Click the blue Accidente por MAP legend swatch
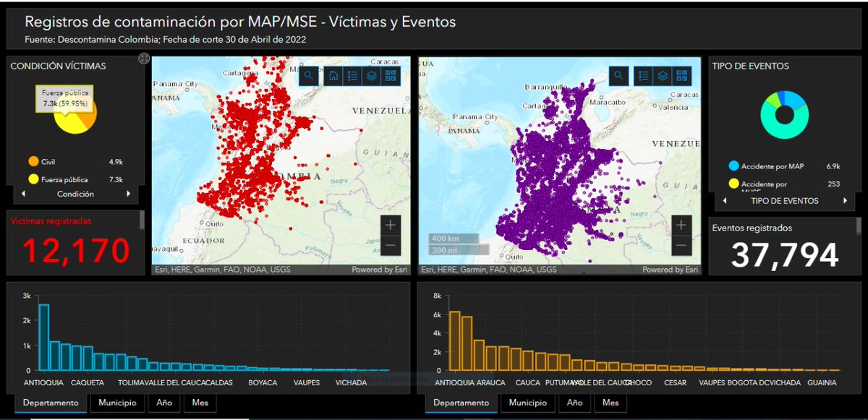This screenshot has width=868, height=420. [733, 166]
